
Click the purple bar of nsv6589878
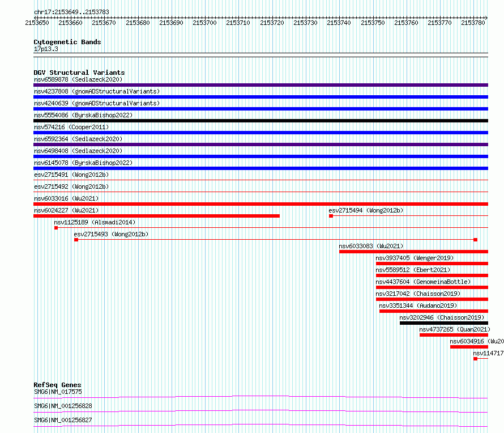pyautogui.click(x=260, y=85)
